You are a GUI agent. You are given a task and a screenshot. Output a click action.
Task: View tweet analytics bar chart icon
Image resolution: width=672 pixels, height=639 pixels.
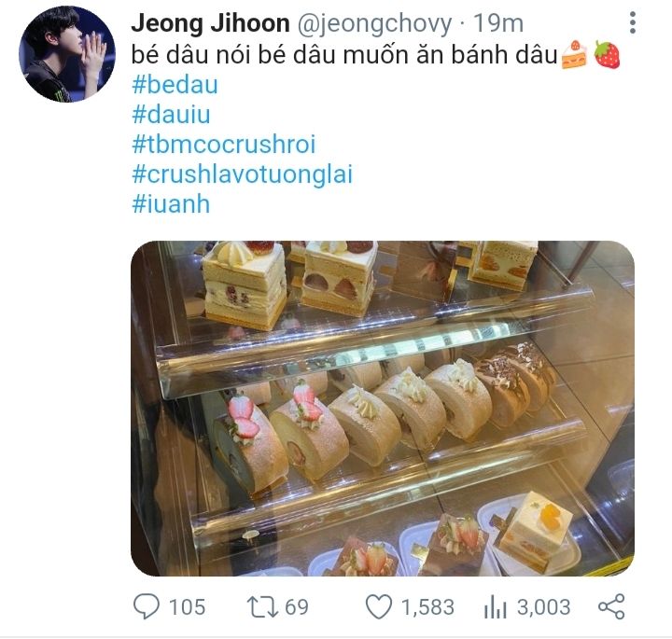tap(495, 607)
